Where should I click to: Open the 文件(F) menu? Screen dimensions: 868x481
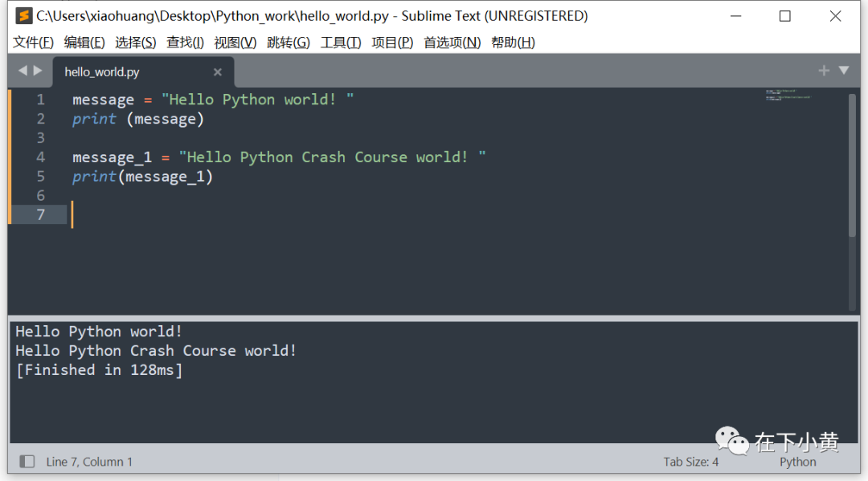(33, 43)
